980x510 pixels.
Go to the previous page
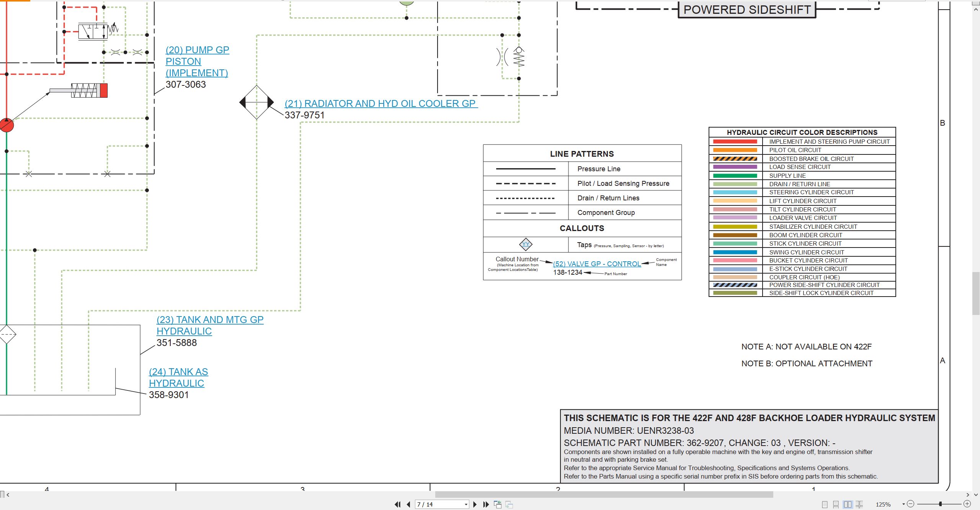click(x=408, y=504)
